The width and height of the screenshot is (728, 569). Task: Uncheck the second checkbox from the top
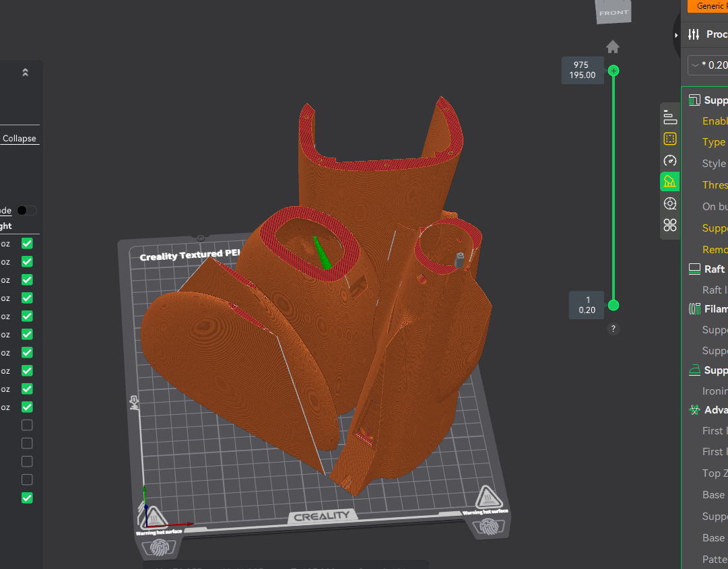coord(27,262)
